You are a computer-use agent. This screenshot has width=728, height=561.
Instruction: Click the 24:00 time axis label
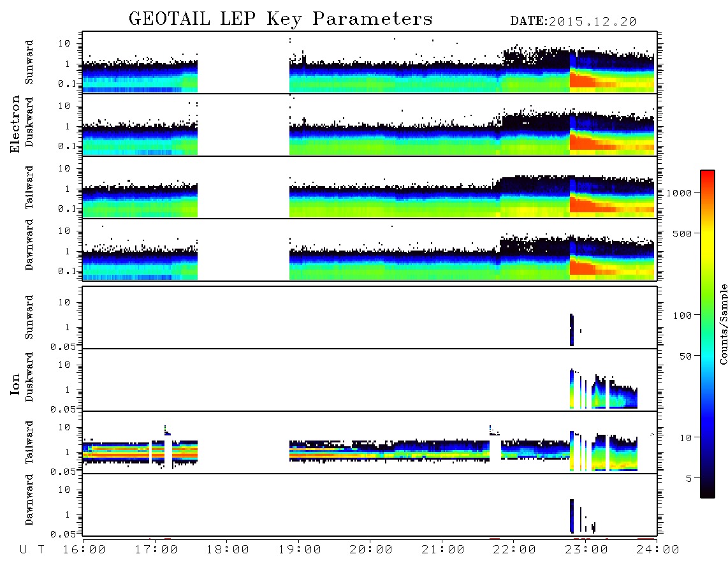point(658,550)
